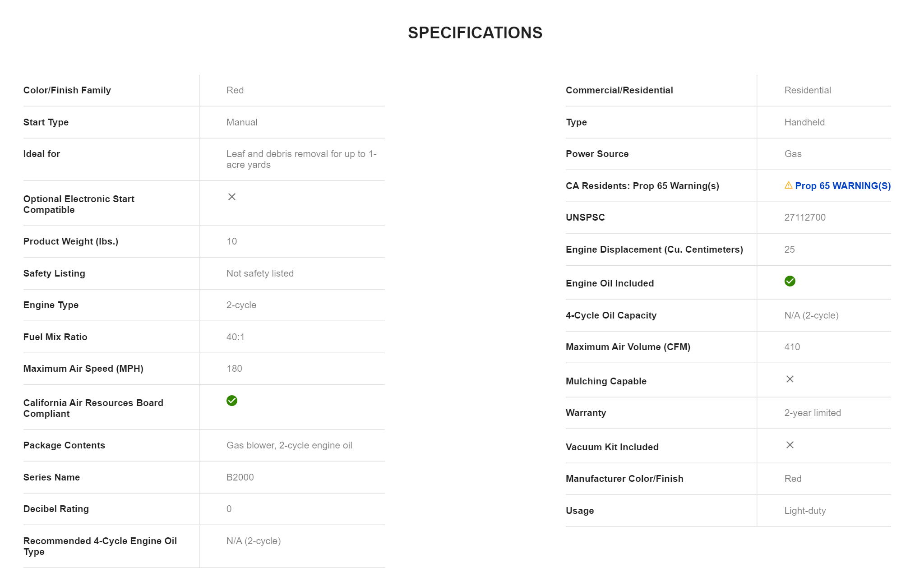
Task: Click the Fuel Mix Ratio value 40:1
Action: 235,337
